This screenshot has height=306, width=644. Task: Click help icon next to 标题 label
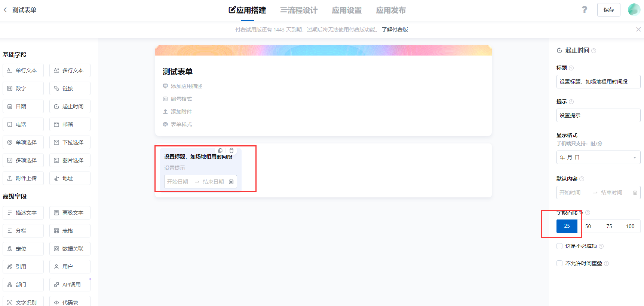[571, 68]
